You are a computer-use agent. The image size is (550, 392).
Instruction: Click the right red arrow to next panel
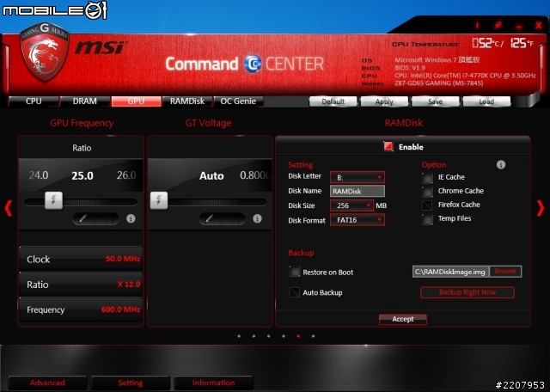[x=541, y=208]
